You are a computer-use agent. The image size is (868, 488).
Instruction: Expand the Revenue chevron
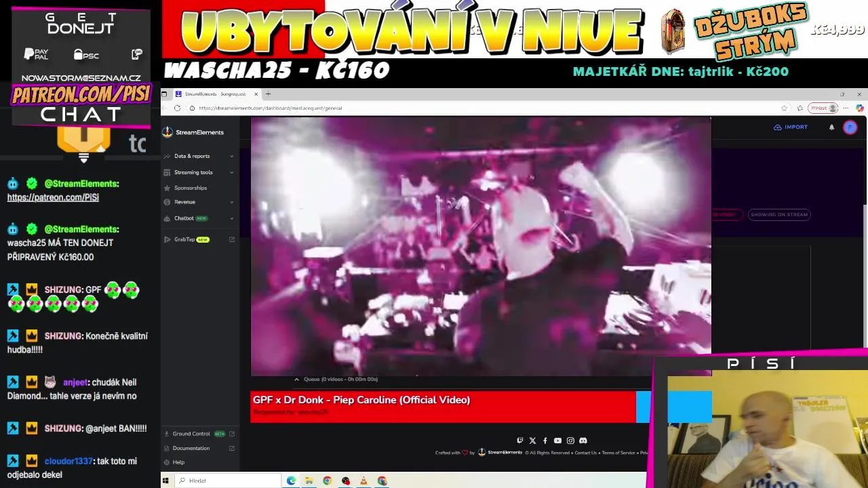[x=231, y=202]
